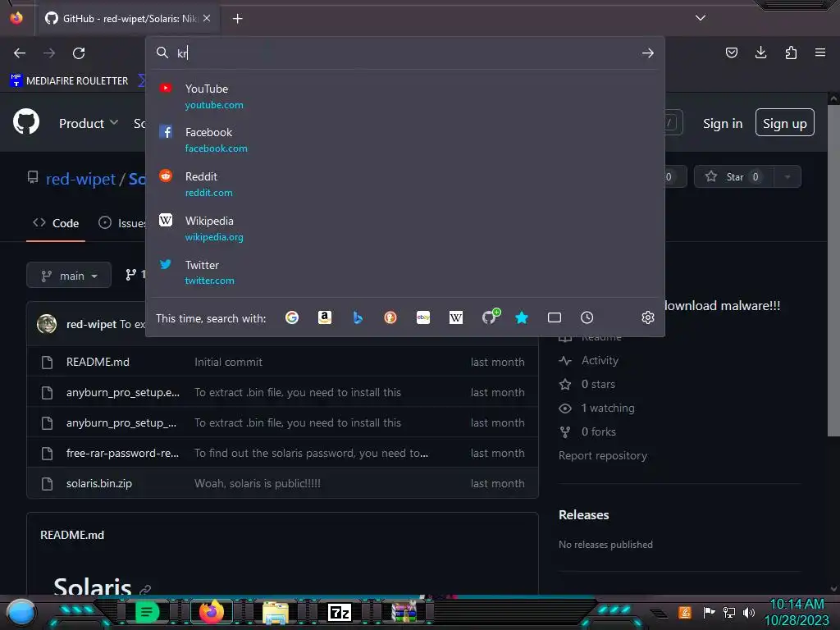Screen dimensions: 840x630
Task: Click the Sign in link
Action: [x=723, y=124]
